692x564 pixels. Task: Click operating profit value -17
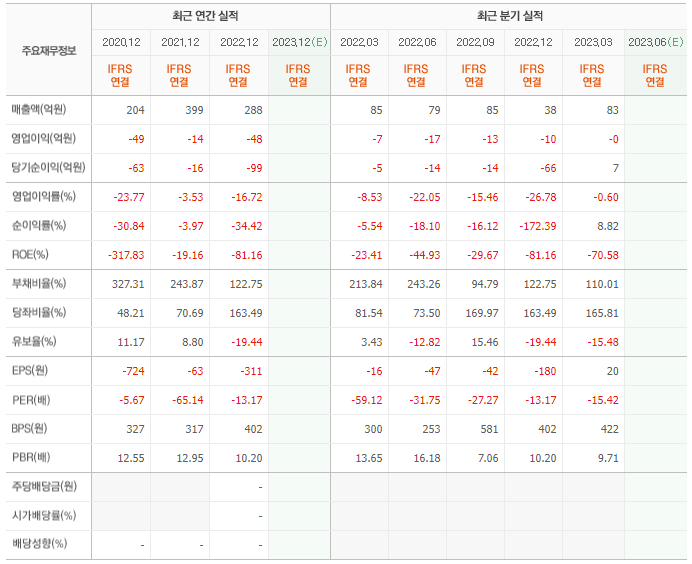point(432,139)
